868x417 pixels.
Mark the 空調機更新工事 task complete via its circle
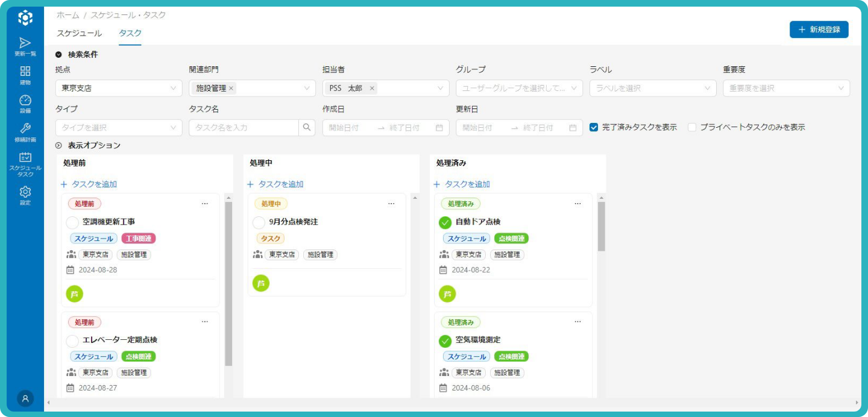(x=72, y=222)
